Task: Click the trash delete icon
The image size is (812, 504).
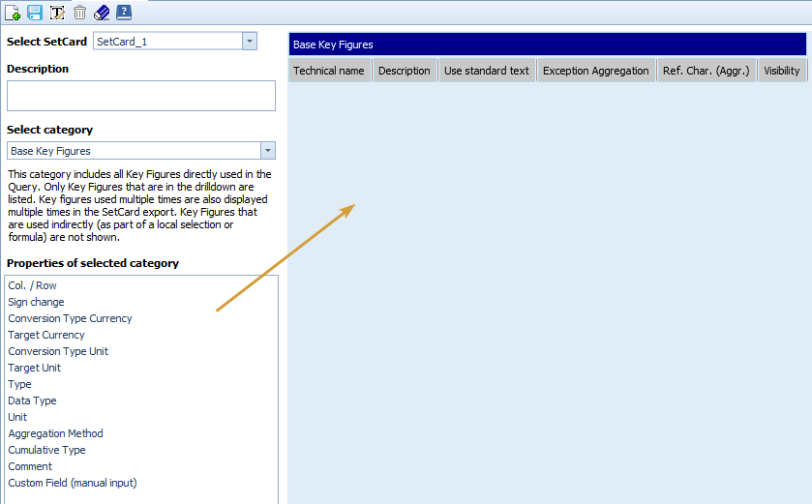Action: click(x=79, y=13)
